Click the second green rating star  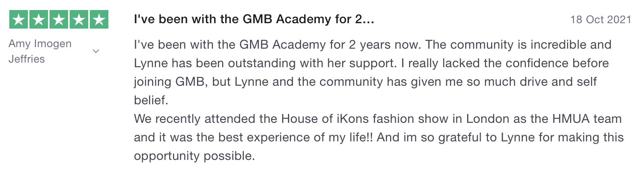39,19
